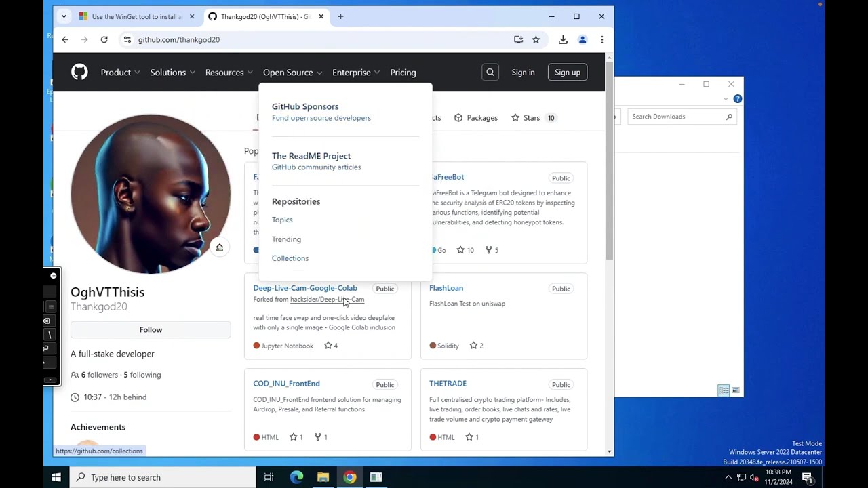Open the GitHub search icon
Image resolution: width=868 pixels, height=488 pixels.
pyautogui.click(x=490, y=73)
